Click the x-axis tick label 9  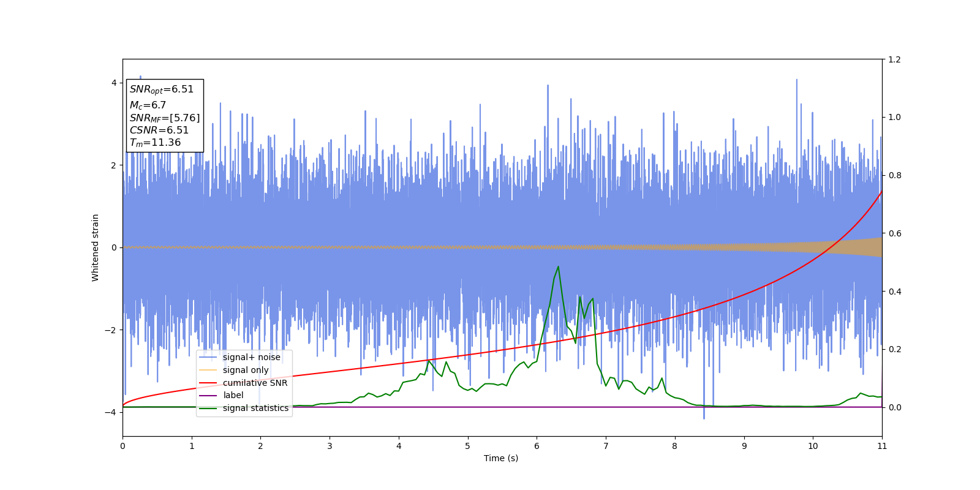[x=744, y=446]
